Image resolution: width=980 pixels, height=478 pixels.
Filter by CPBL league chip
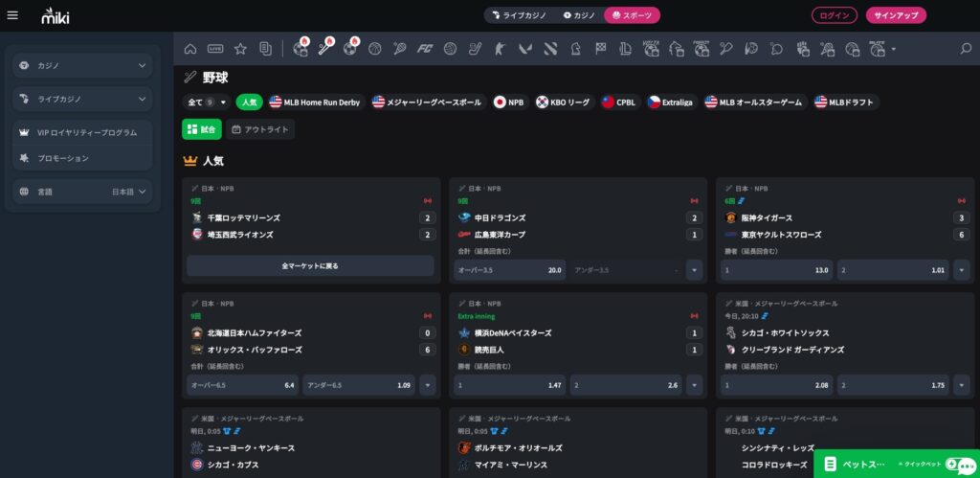point(619,102)
